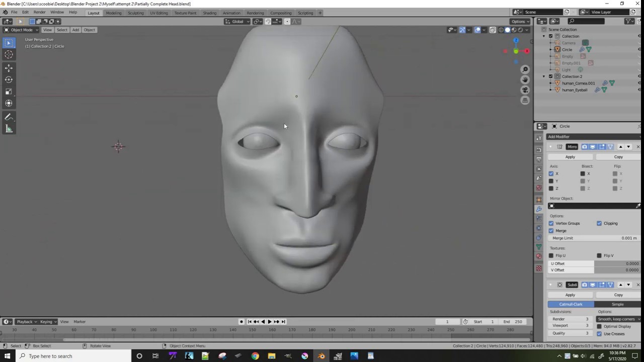The width and height of the screenshot is (644, 362).
Task: Select the Measure tool
Action: point(9,129)
